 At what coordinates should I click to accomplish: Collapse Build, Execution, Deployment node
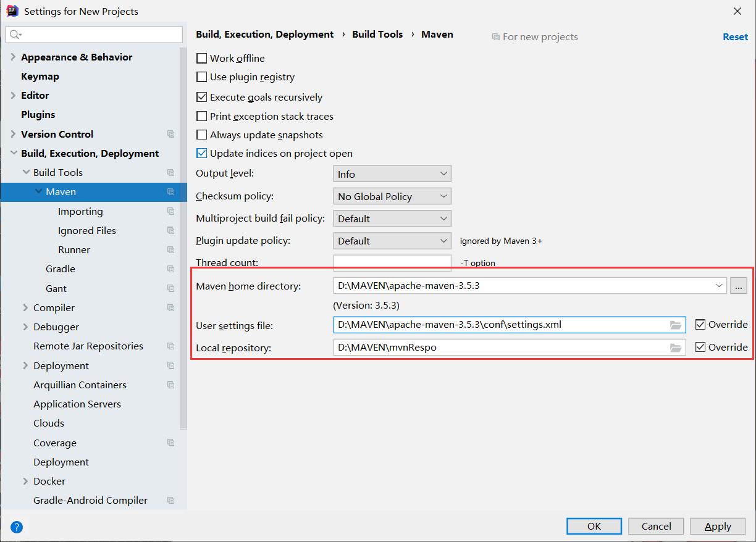13,153
